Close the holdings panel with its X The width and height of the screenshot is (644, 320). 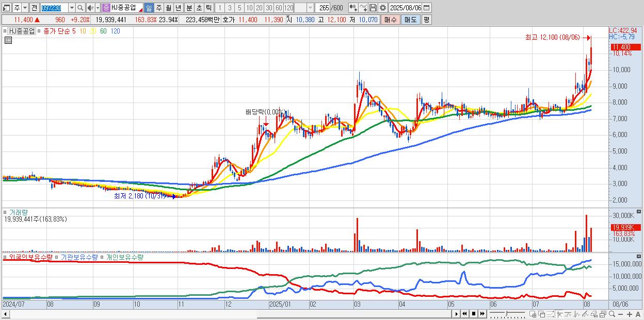tap(639, 256)
